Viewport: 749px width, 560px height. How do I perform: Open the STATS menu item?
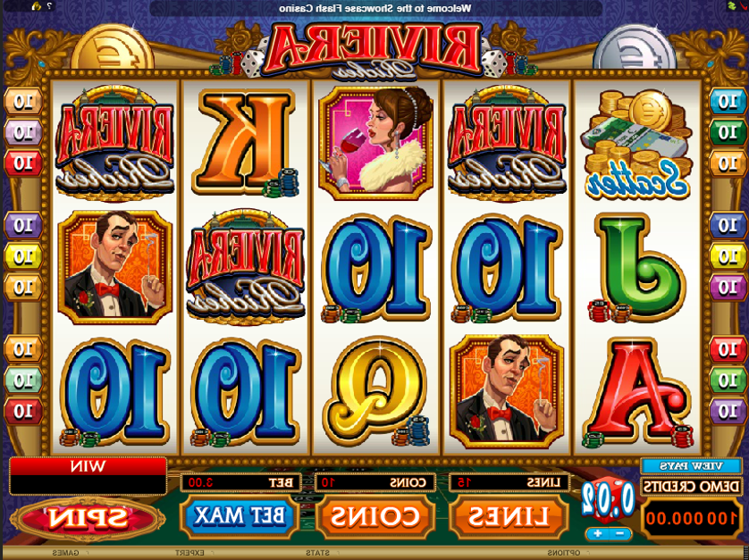click(x=317, y=553)
